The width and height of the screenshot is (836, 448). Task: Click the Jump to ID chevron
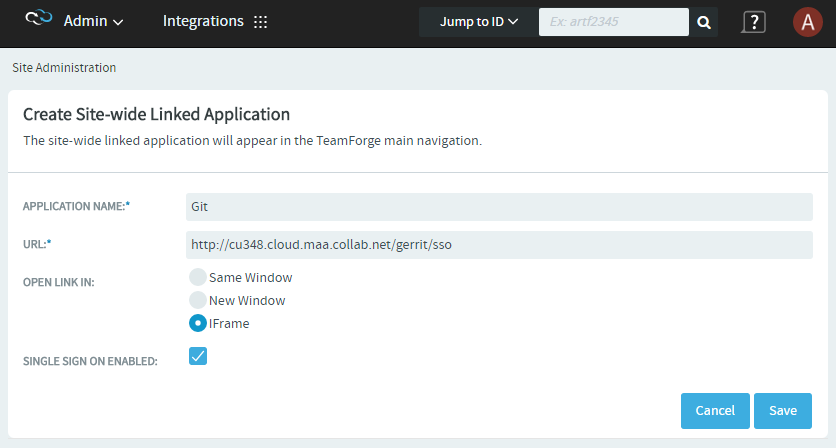513,22
